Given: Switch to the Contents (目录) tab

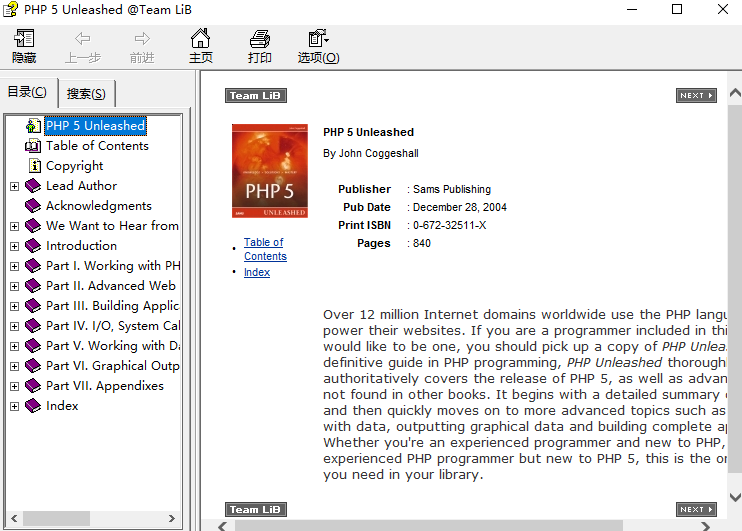Looking at the screenshot, I should point(27,92).
